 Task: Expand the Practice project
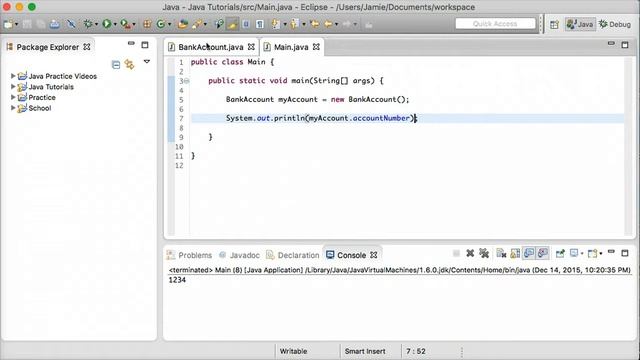click(13, 97)
